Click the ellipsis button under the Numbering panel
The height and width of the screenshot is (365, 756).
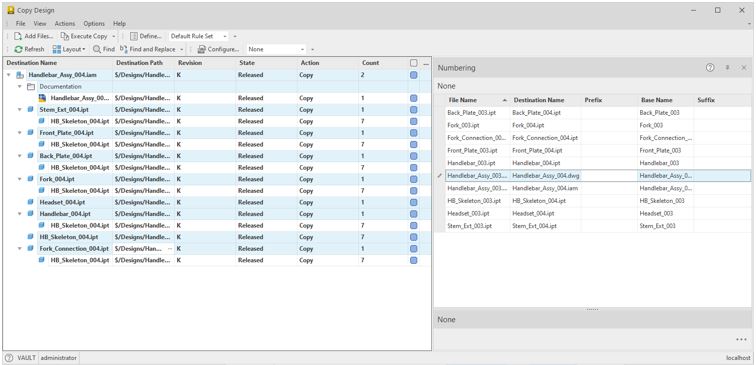point(742,339)
